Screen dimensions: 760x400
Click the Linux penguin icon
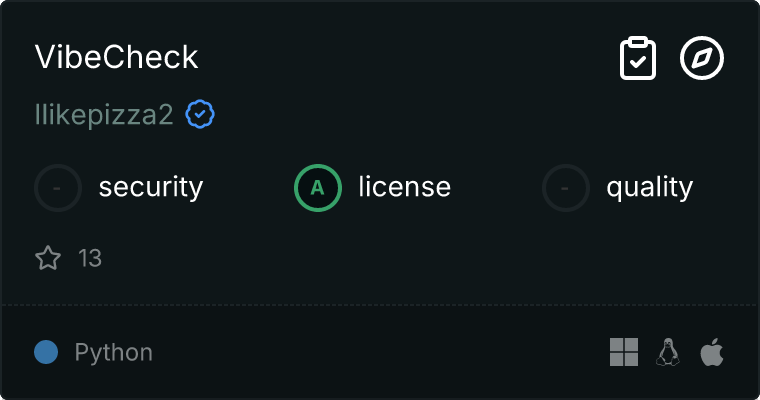click(668, 352)
